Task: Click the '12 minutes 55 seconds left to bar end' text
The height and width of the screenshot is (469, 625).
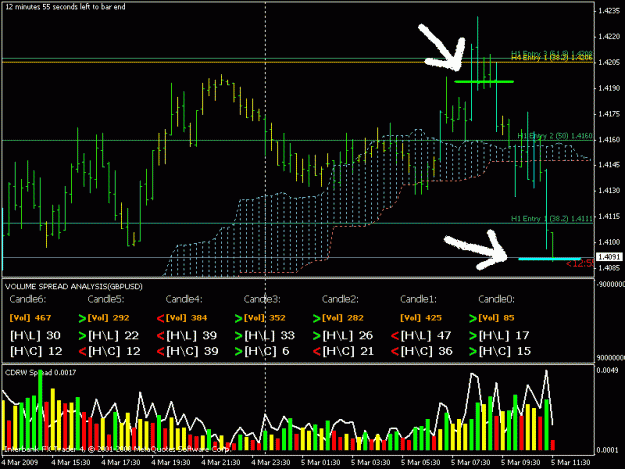Action: coord(65,7)
